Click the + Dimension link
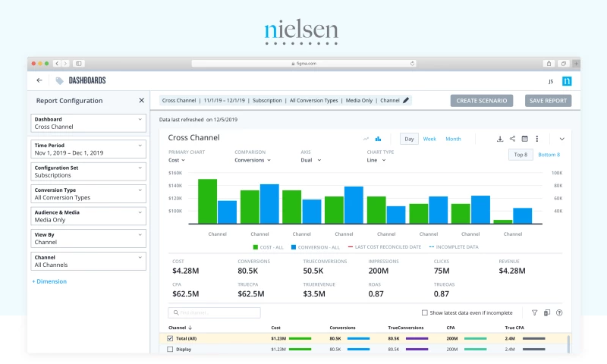Viewport: 607px width, 364px height. pyautogui.click(x=49, y=281)
